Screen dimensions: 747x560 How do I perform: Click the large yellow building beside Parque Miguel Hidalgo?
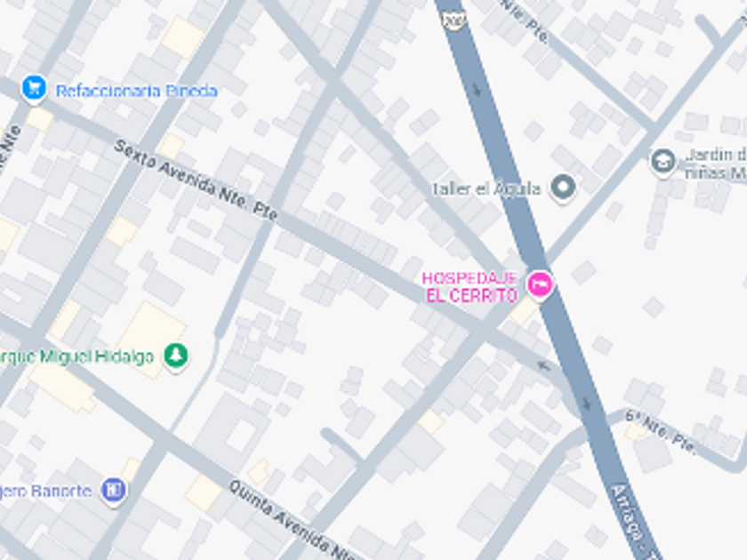[x=151, y=339]
